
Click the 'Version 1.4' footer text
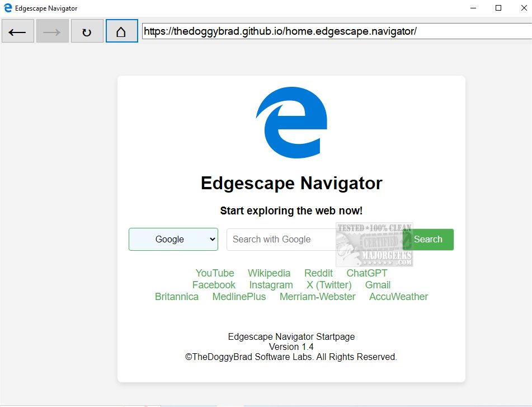click(291, 347)
